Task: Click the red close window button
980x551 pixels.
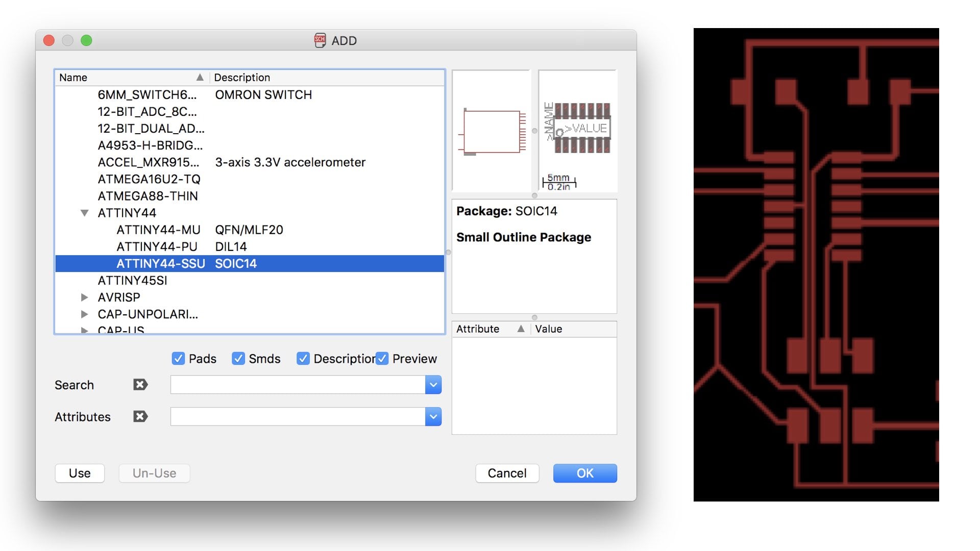Action: coord(49,40)
